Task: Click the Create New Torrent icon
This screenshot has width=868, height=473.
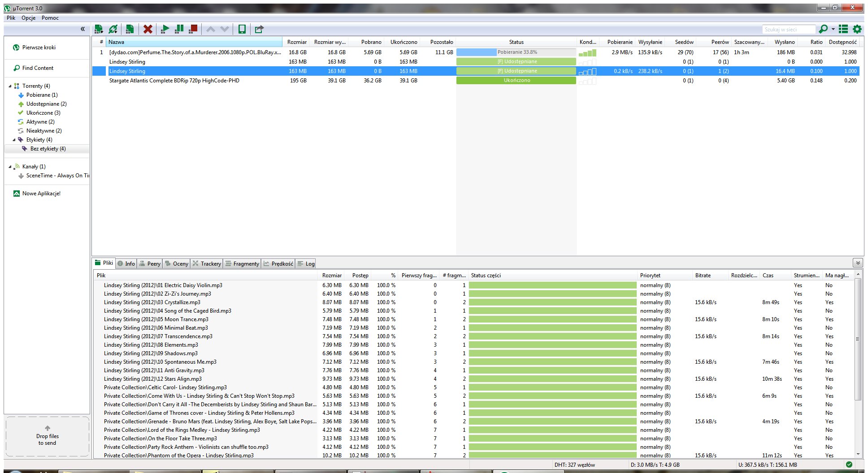Action: (x=130, y=29)
